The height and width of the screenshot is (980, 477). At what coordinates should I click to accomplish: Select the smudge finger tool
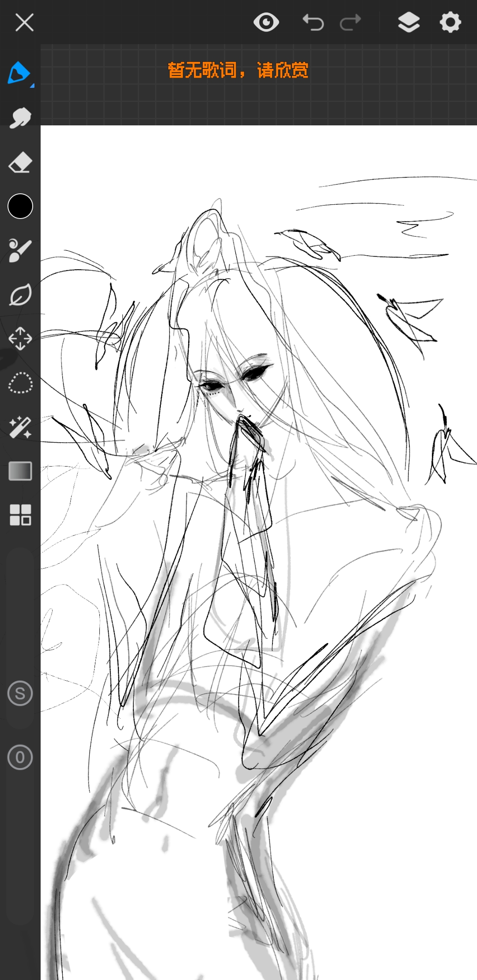pos(20,117)
